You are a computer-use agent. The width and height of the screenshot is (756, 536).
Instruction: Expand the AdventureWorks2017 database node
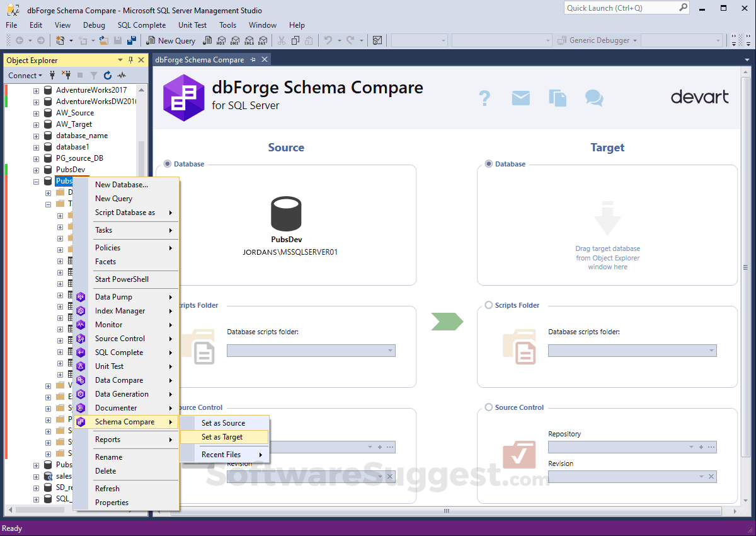point(36,90)
